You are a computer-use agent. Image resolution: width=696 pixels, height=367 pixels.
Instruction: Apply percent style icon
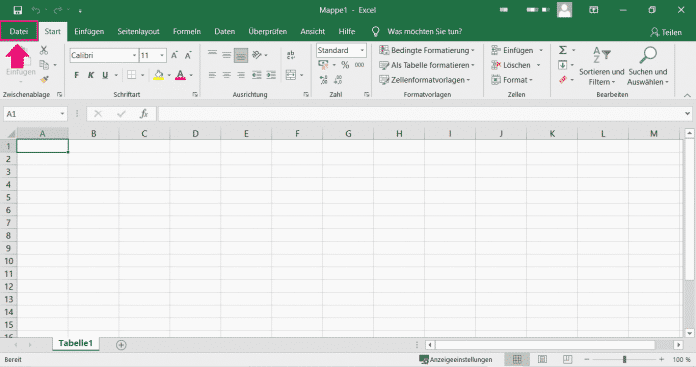pyautogui.click(x=345, y=65)
